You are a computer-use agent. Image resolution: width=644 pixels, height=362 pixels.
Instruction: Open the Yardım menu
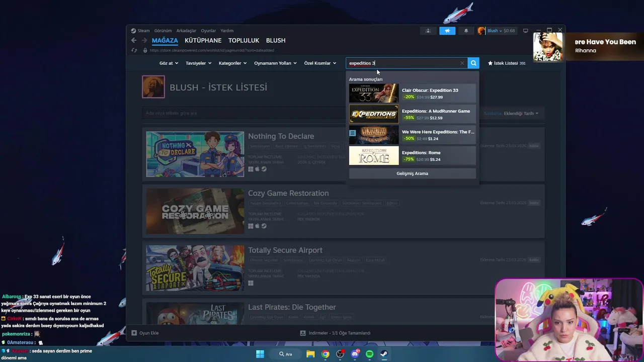(227, 31)
